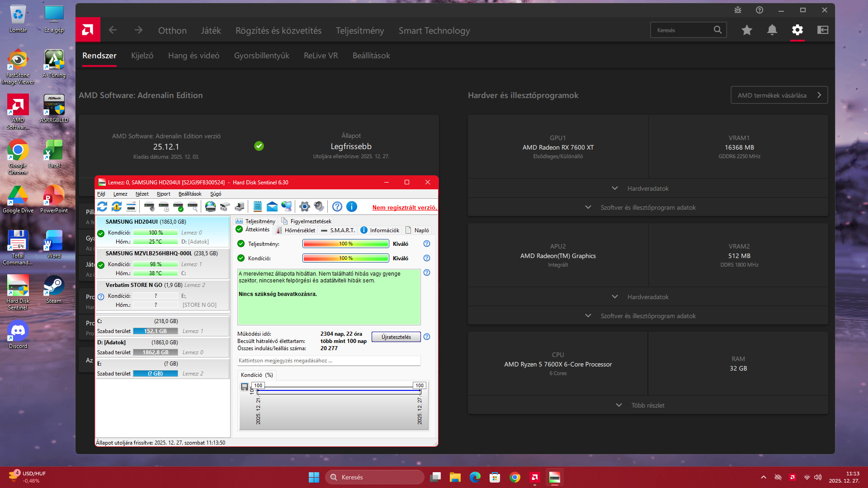868x488 pixels.
Task: Click the favorites star icon in AMD Software
Action: click(747, 30)
